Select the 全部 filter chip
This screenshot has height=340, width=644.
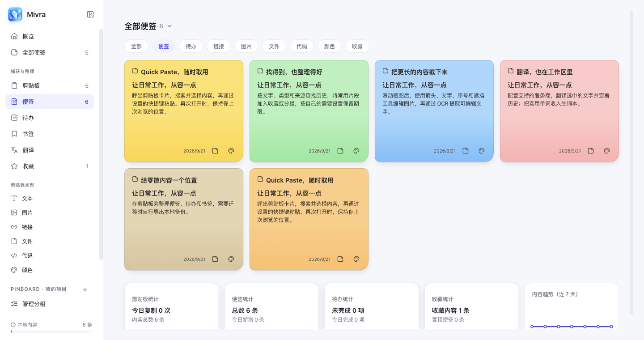[136, 46]
